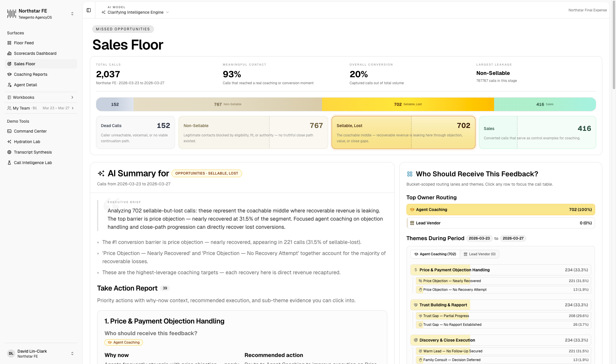
Task: Select the Call Intelligence Lab icon
Action: 9,163
